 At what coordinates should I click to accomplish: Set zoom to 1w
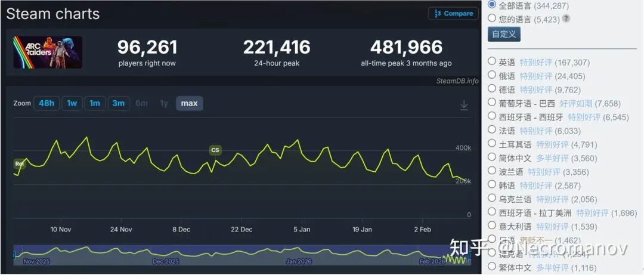pos(72,103)
